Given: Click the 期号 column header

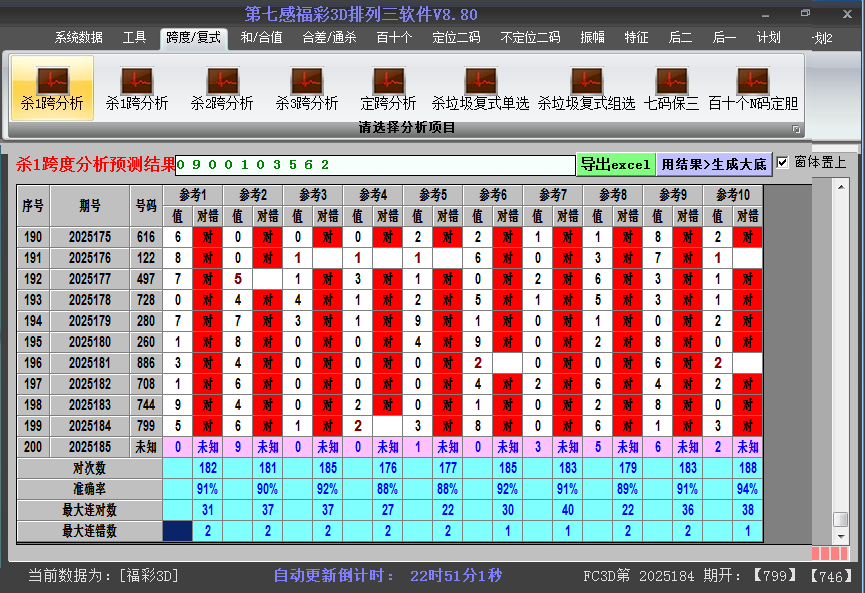Looking at the screenshot, I should pyautogui.click(x=90, y=206).
